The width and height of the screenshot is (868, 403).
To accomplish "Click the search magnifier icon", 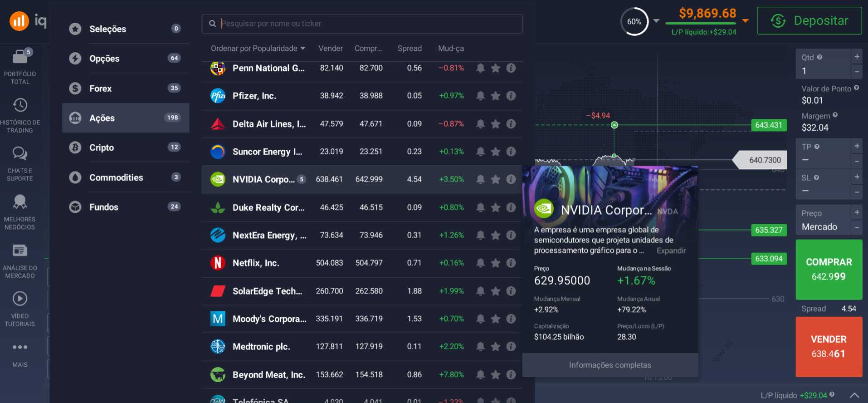I will tap(212, 24).
